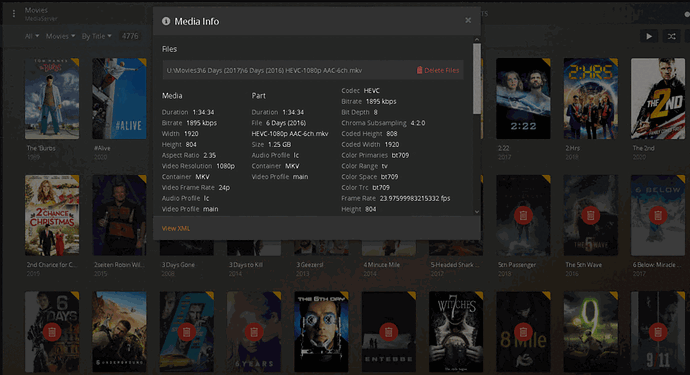Viewport: 690px width, 375px height.
Task: Click the trash icon on The 5th Wave poster
Action: pos(590,215)
